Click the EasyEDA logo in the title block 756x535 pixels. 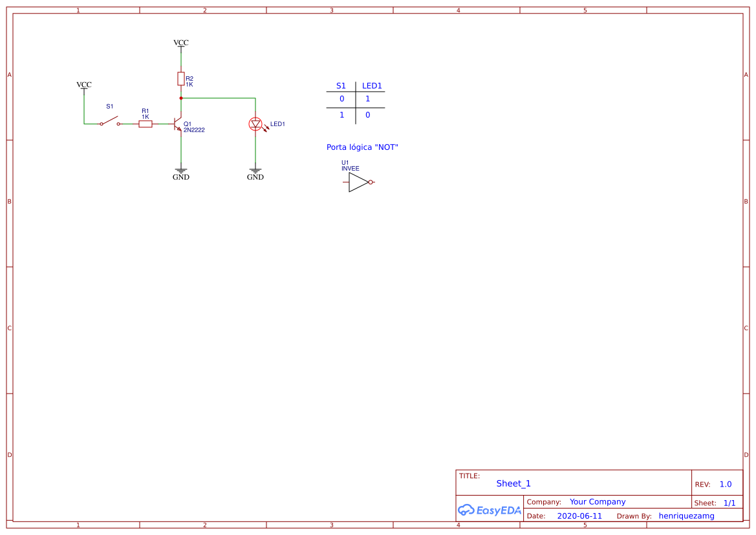[489, 510]
